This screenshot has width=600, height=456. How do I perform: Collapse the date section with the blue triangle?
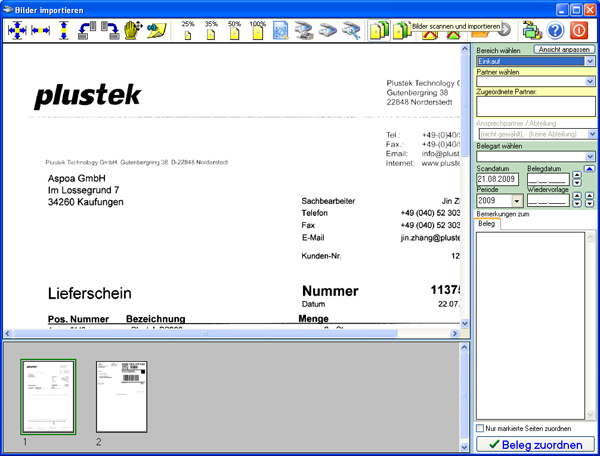tap(589, 168)
